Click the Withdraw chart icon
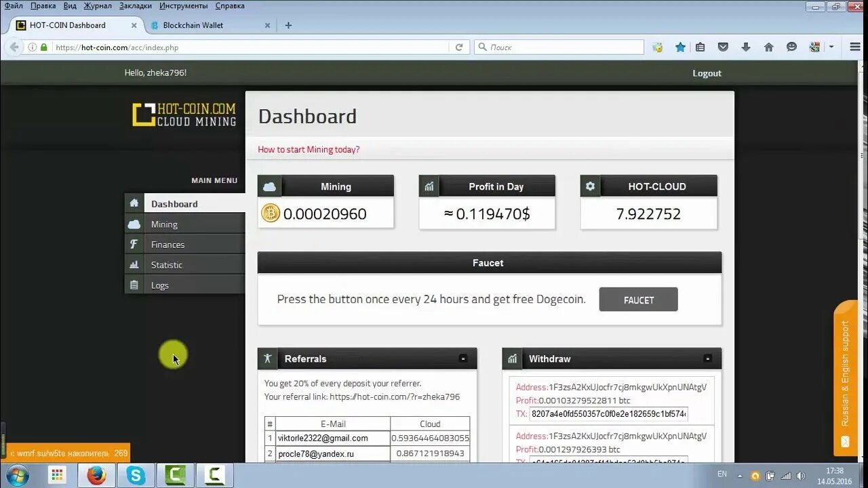Viewport: 868px width, 488px height. pyautogui.click(x=513, y=359)
